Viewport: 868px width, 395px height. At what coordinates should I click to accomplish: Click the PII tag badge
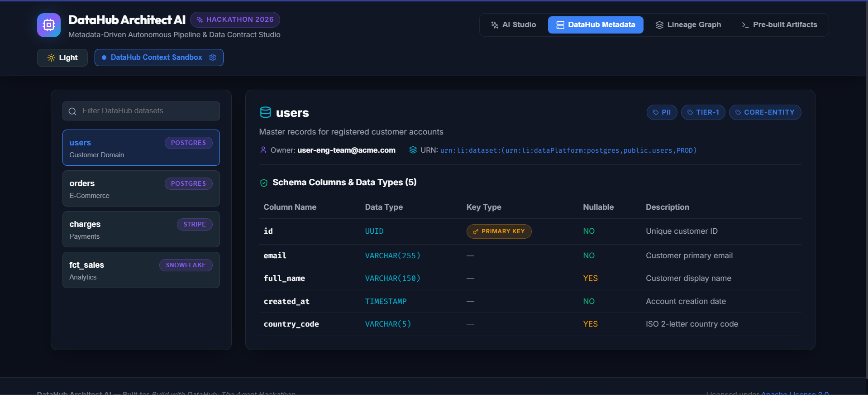(x=662, y=112)
